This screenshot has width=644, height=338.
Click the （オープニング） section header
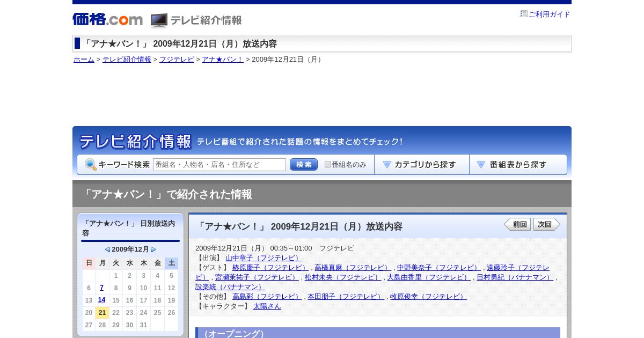(x=378, y=333)
